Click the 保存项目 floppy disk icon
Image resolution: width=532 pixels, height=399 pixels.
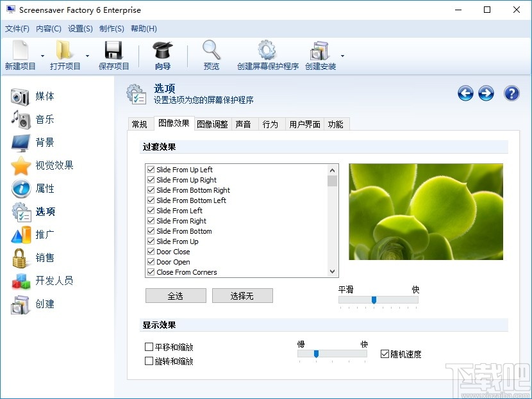(113, 50)
